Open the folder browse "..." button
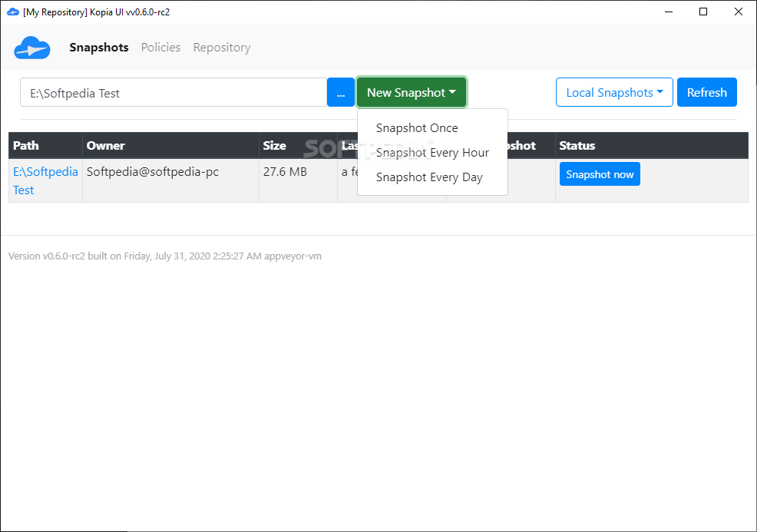Image resolution: width=757 pixels, height=532 pixels. [340, 92]
